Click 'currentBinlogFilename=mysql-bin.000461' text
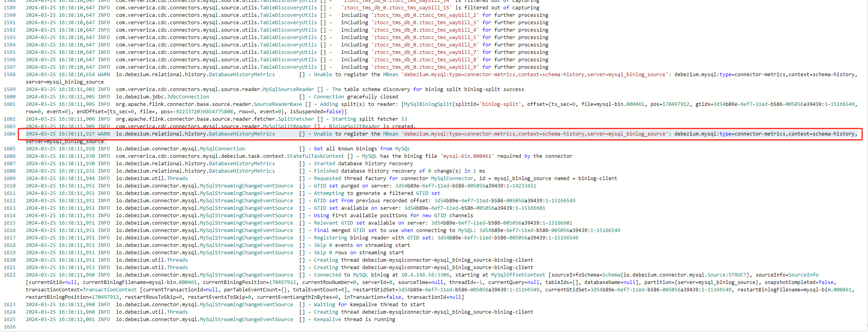Screen dimensions: 868x332 click(140, 282)
